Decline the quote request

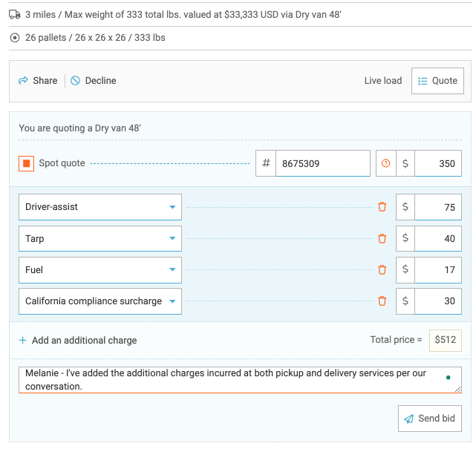point(94,81)
